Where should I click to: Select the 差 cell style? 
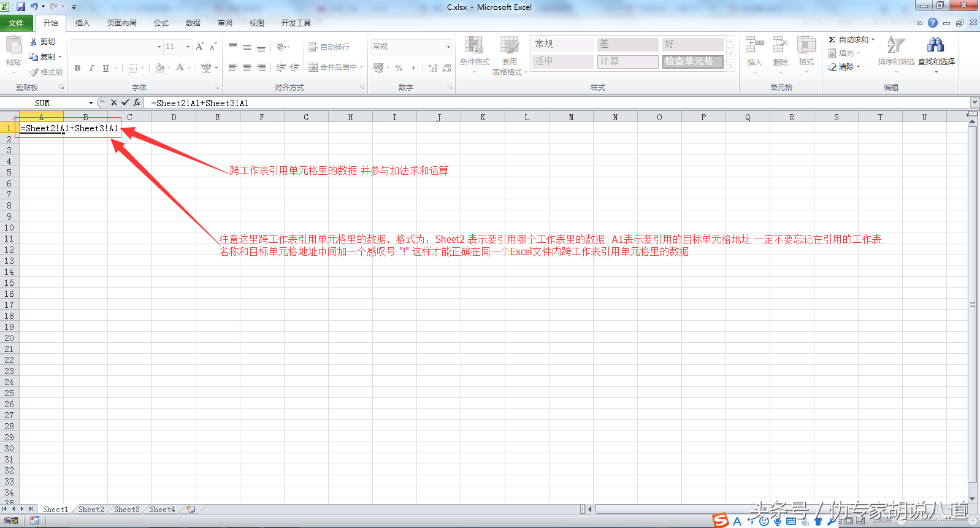(627, 44)
